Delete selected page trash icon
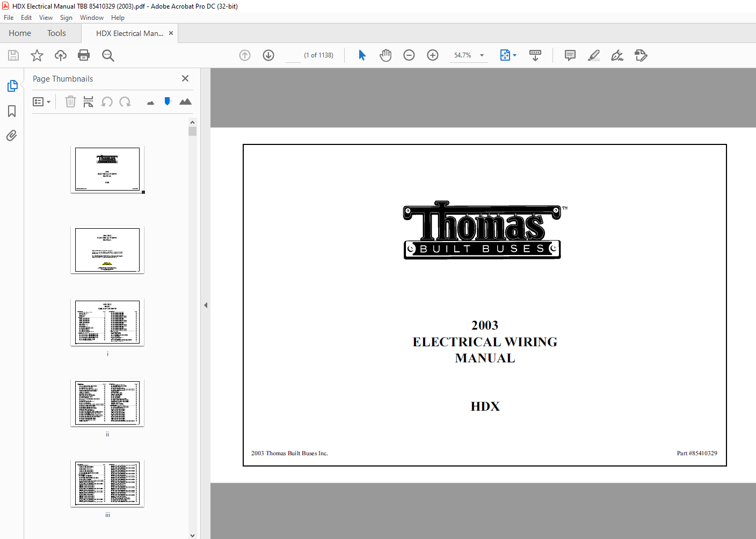 pos(70,101)
